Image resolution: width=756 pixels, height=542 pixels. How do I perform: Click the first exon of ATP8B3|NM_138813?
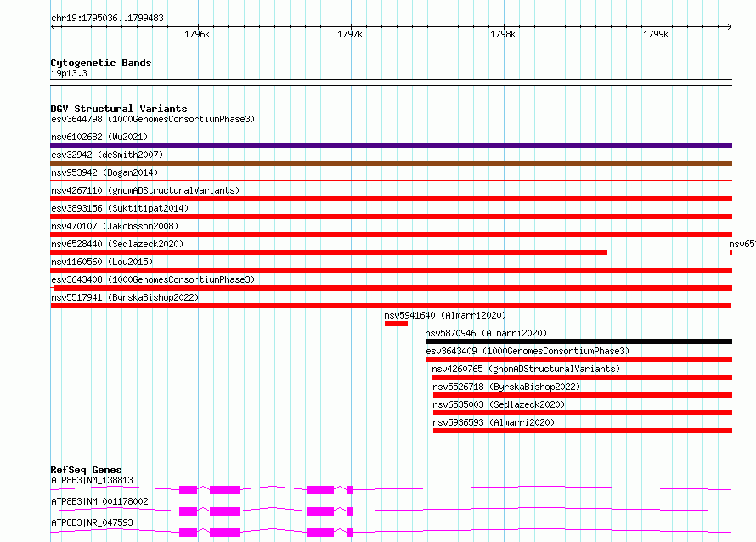[x=188, y=490]
